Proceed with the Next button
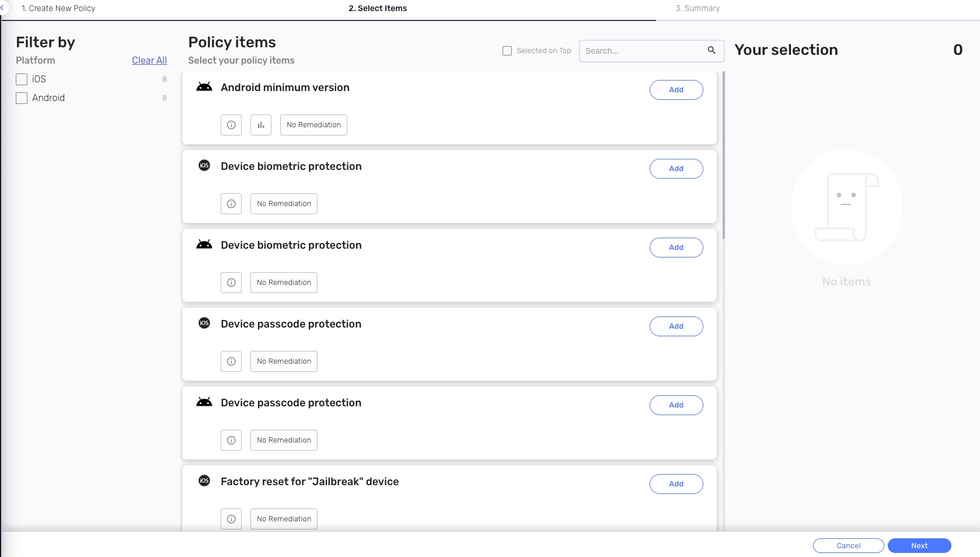The height and width of the screenshot is (557, 980). tap(919, 545)
